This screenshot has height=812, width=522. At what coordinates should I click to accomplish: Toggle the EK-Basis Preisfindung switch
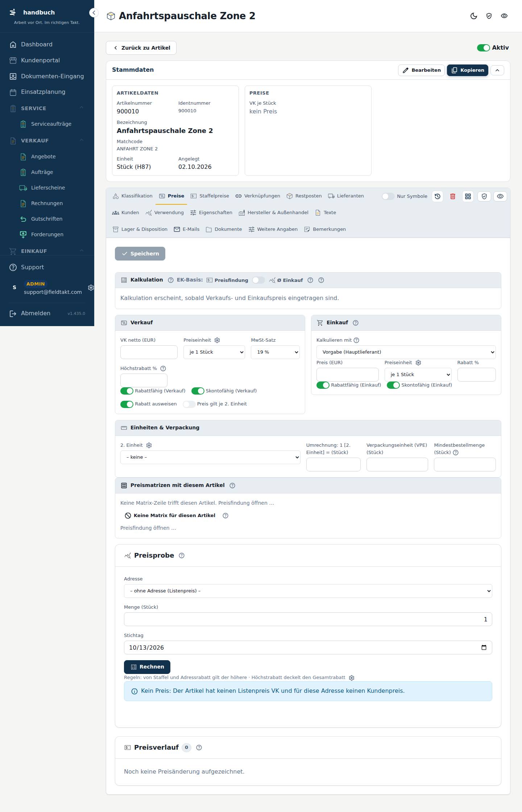[x=258, y=280]
